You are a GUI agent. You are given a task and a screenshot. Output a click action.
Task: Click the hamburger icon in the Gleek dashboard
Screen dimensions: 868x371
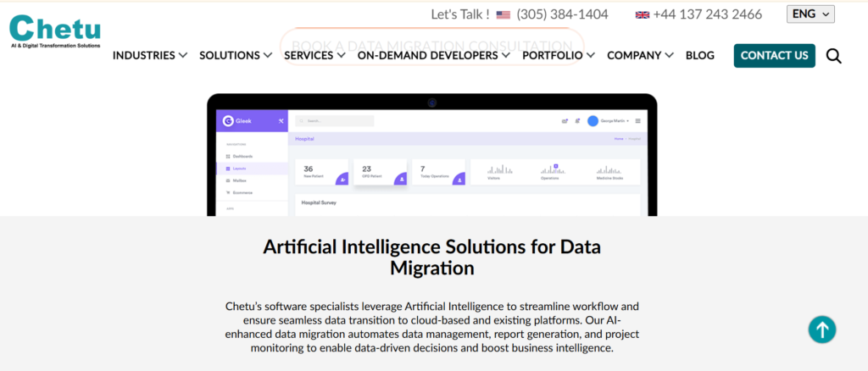coord(637,121)
